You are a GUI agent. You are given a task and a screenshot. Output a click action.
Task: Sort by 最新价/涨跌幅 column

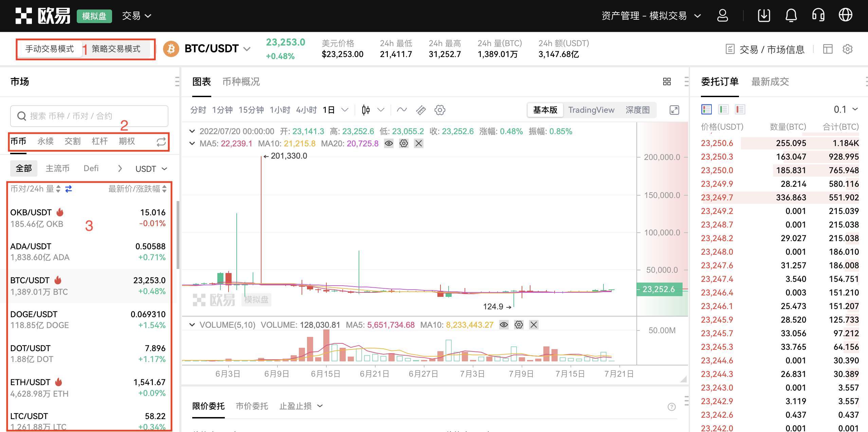point(138,189)
